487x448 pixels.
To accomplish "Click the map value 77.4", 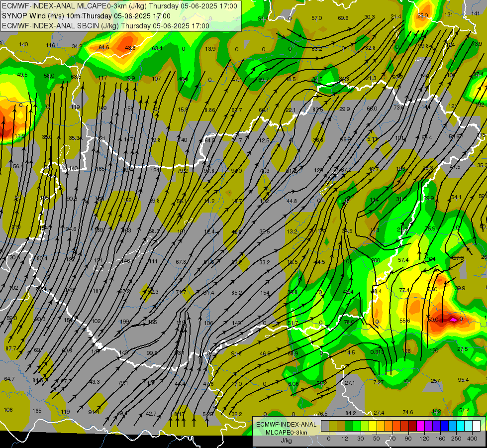I will (404, 290).
